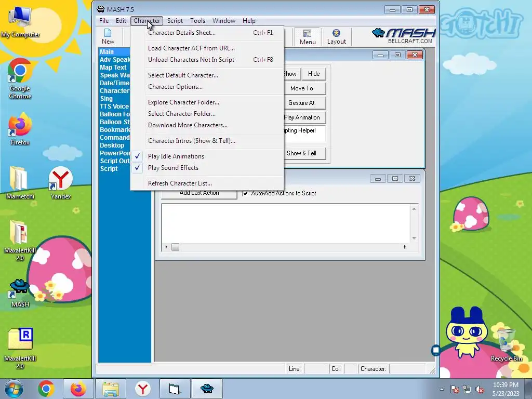
Task: Choose Load Character ACF from URL
Action: [207, 48]
